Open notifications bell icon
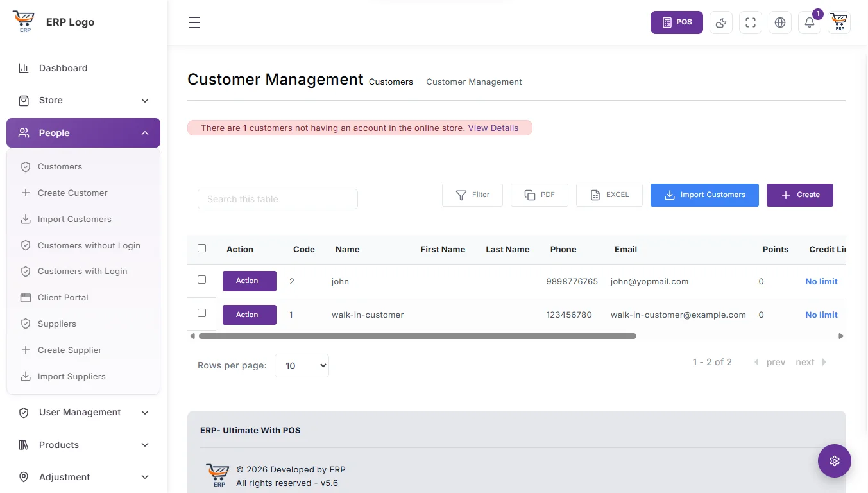Screen dimensions: 868x493 click(810, 22)
